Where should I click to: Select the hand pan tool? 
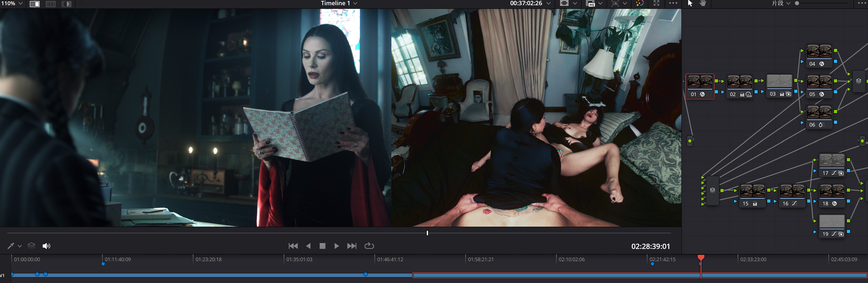(703, 3)
